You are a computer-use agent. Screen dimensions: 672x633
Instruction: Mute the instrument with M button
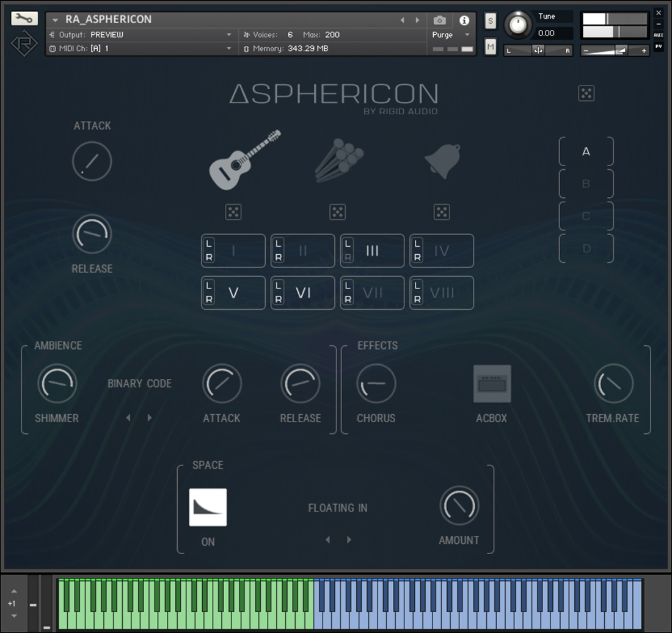491,46
